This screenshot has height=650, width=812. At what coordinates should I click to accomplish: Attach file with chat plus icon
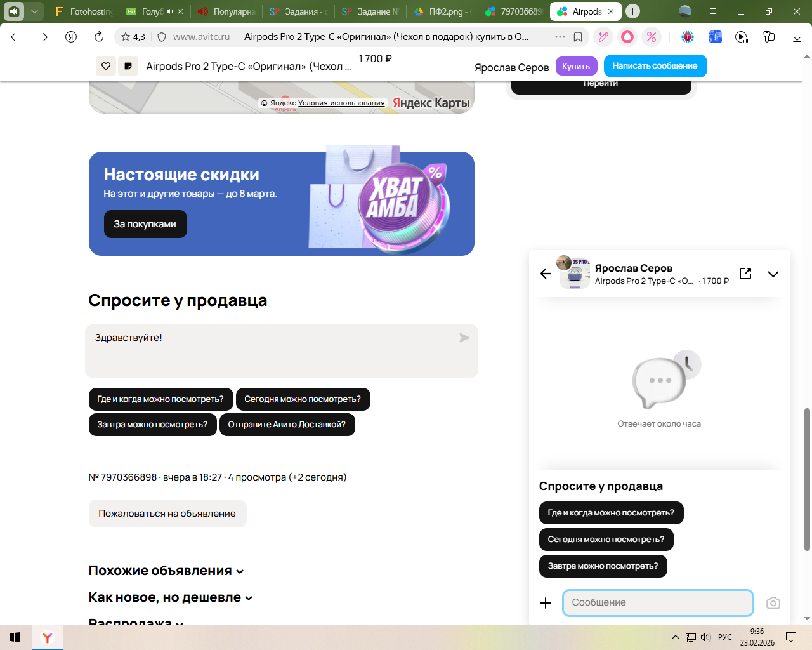tap(546, 603)
